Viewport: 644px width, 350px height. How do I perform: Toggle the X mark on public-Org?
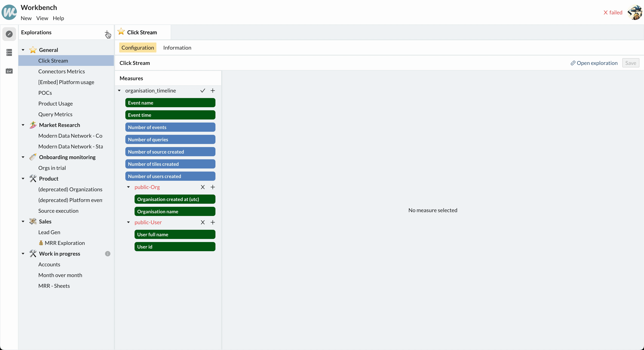click(x=203, y=187)
